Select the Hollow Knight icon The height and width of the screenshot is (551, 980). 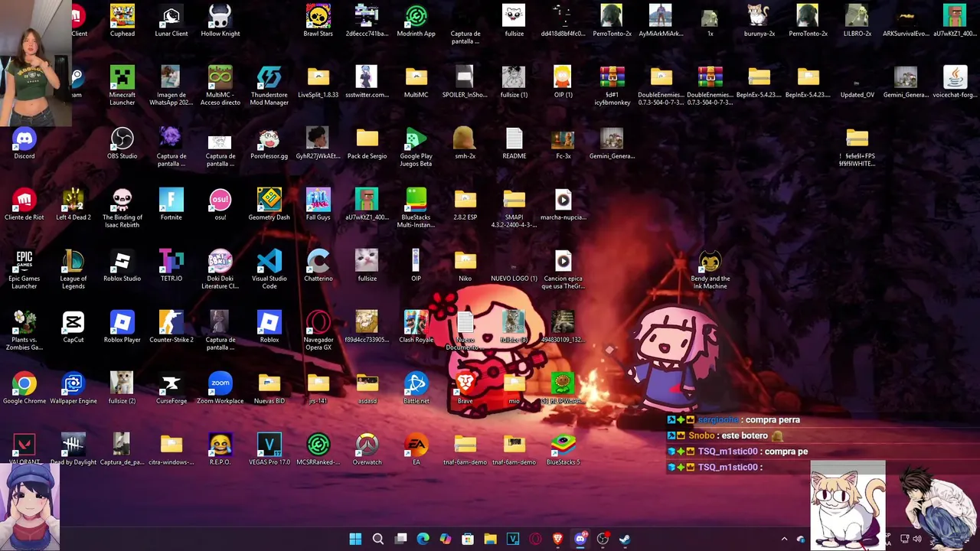click(x=220, y=21)
